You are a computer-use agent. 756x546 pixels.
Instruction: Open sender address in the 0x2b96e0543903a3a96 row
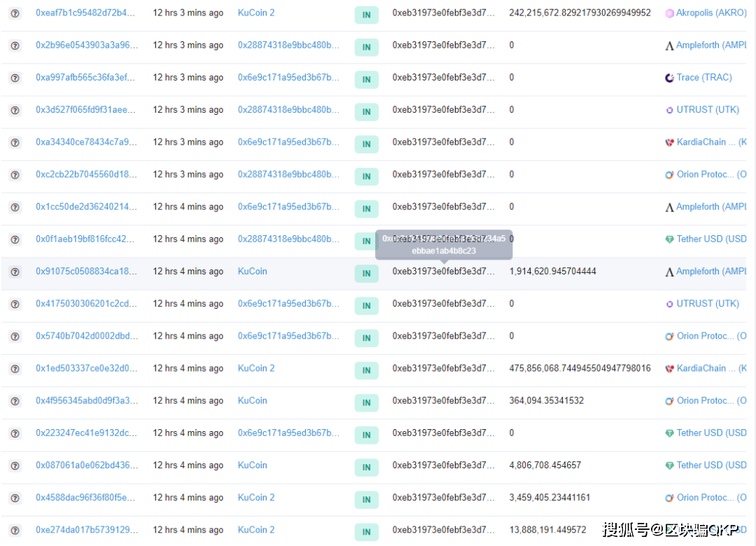click(x=288, y=45)
